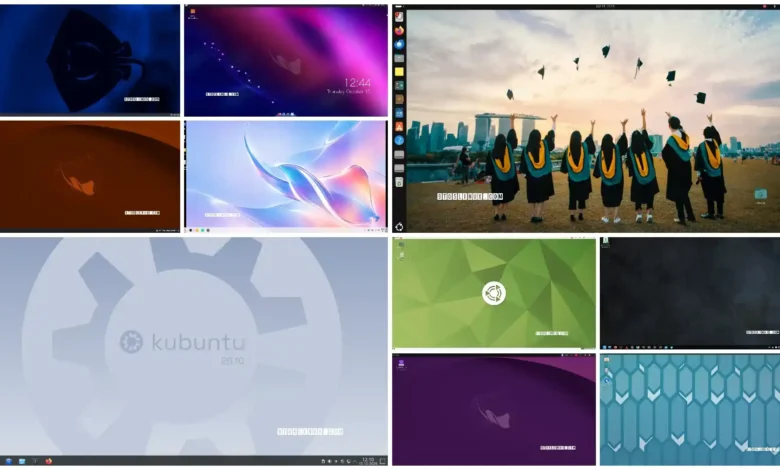Screen dimensions: 780x470
Task: Click the Kubuntu taskbar clock
Action: [368, 461]
